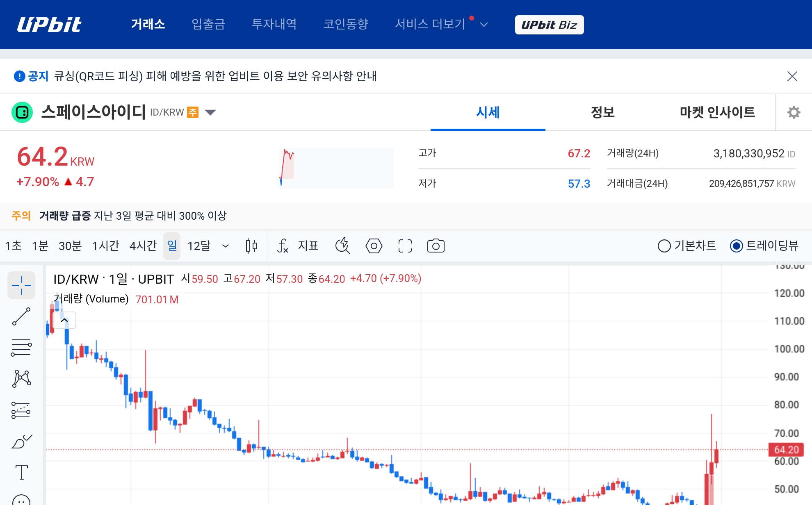Viewport: 812px width, 505px height.
Task: Click the mini price sparkline chart
Action: pos(336,168)
